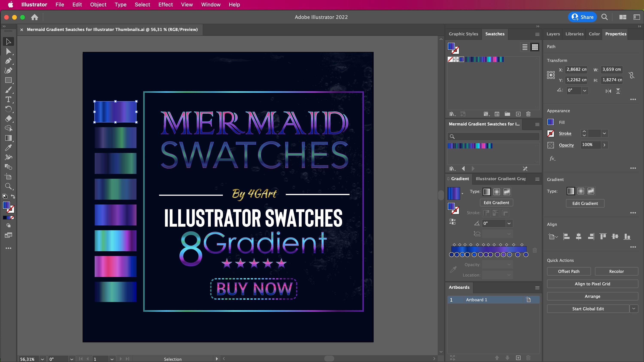Select the Selection tool
Viewport: 644px width, 362px height.
(x=8, y=41)
